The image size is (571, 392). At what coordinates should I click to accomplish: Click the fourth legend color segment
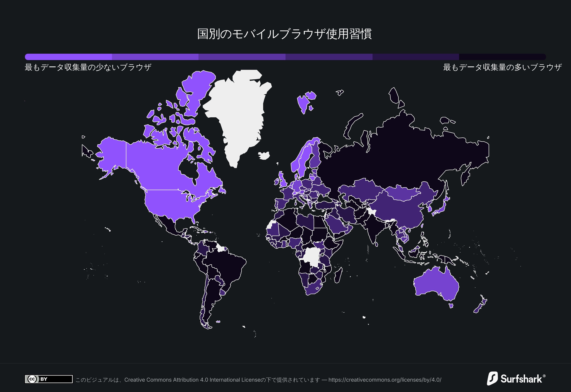(329, 57)
